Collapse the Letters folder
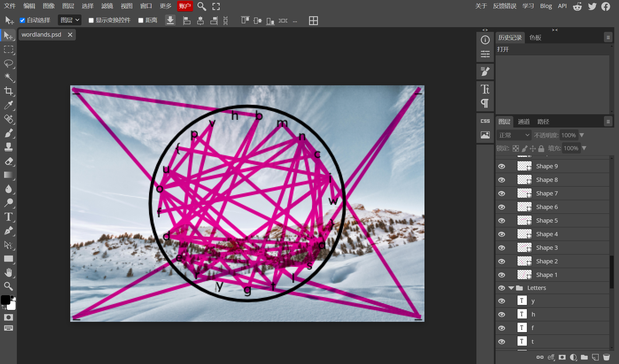The height and width of the screenshot is (364, 619). click(511, 288)
